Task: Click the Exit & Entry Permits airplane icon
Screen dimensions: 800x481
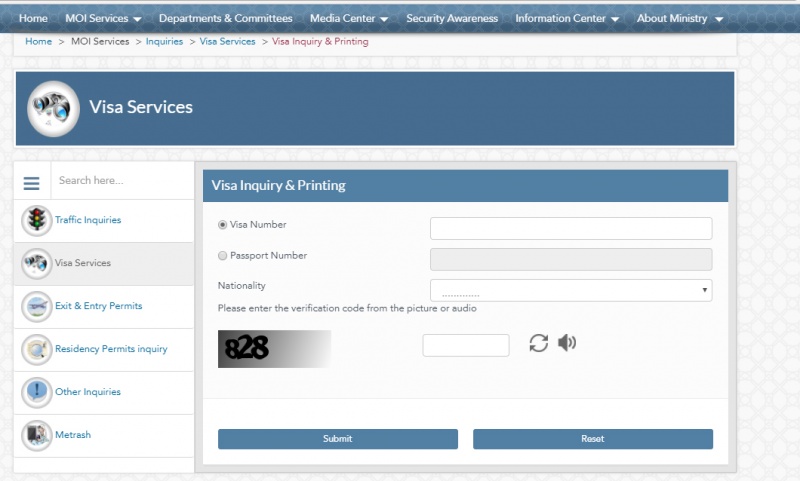Action: pos(37,306)
